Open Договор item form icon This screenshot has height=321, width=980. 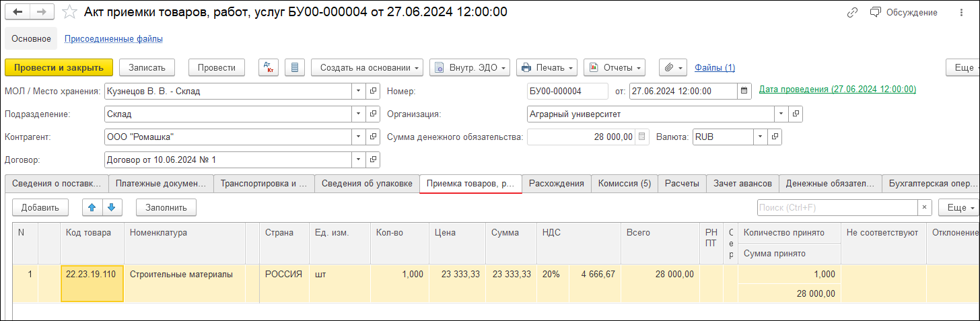374,159
